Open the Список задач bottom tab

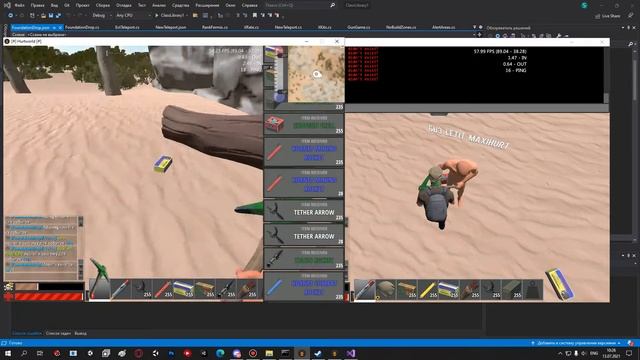pyautogui.click(x=58, y=333)
